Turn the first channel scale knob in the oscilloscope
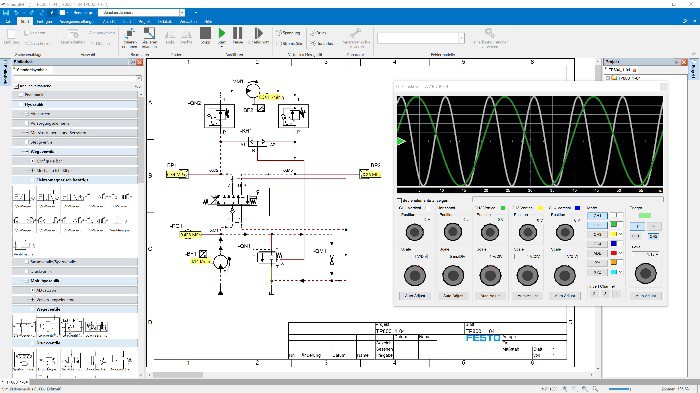The image size is (700, 393). (415, 275)
